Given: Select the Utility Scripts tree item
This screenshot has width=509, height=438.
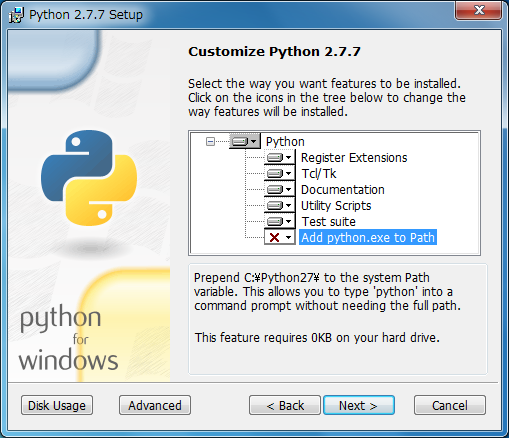Looking at the screenshot, I should (x=336, y=206).
